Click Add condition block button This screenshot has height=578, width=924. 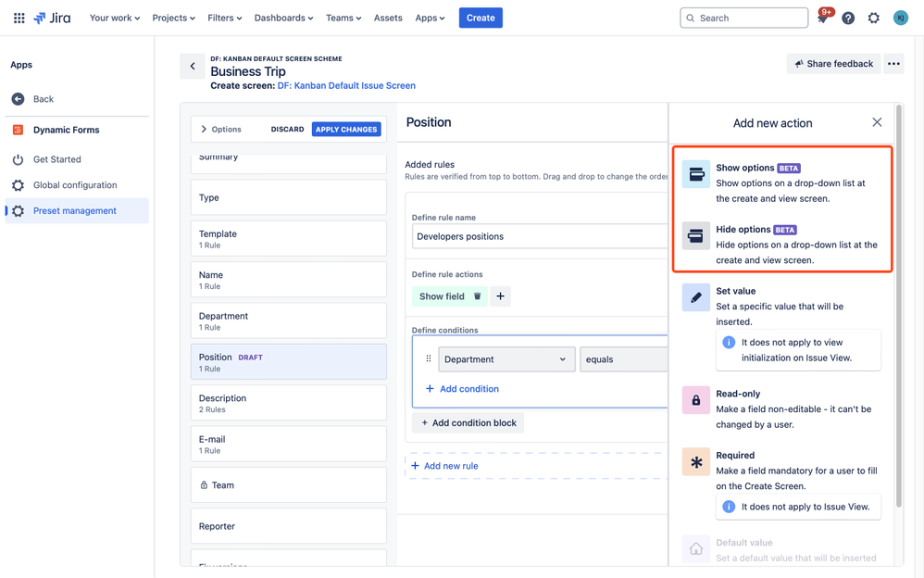click(468, 423)
